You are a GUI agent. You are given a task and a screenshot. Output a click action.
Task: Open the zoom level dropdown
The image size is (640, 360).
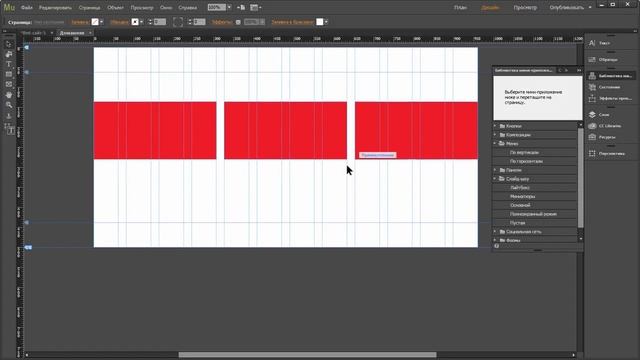(x=229, y=7)
